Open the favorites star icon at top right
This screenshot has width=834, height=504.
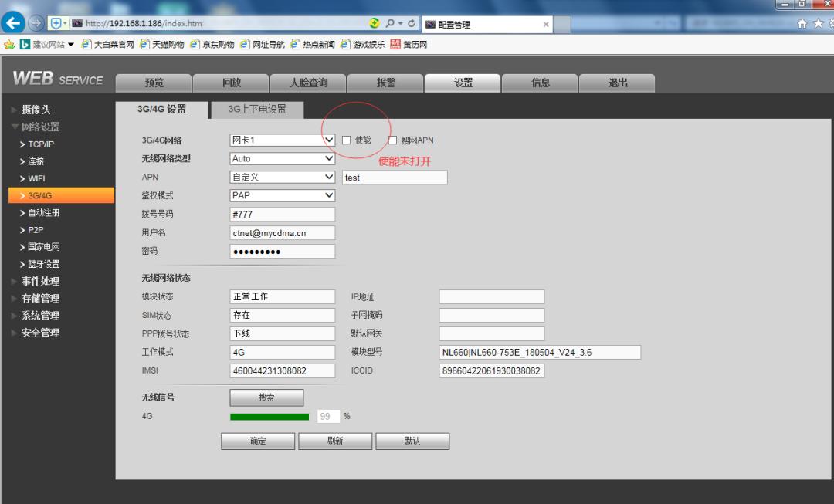819,23
